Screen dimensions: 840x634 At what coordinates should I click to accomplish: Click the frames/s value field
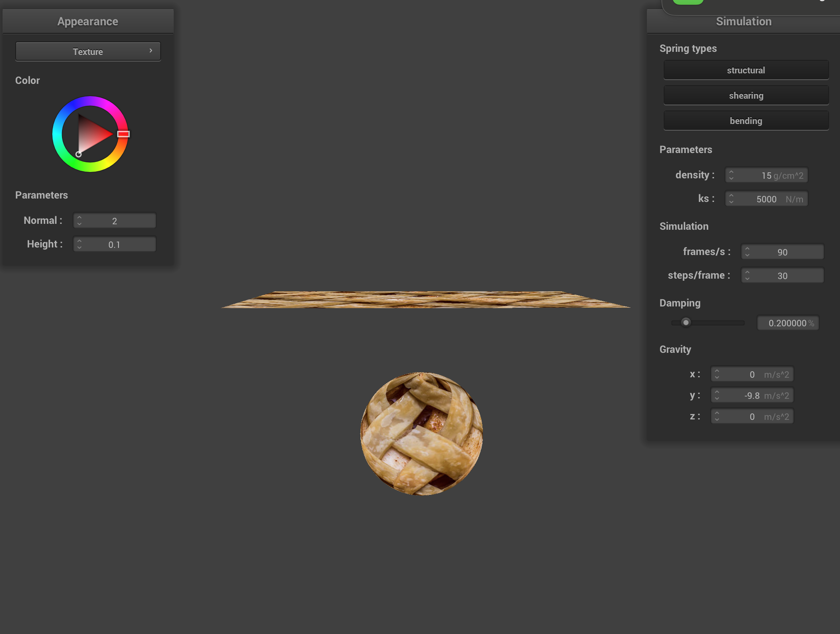[782, 252]
